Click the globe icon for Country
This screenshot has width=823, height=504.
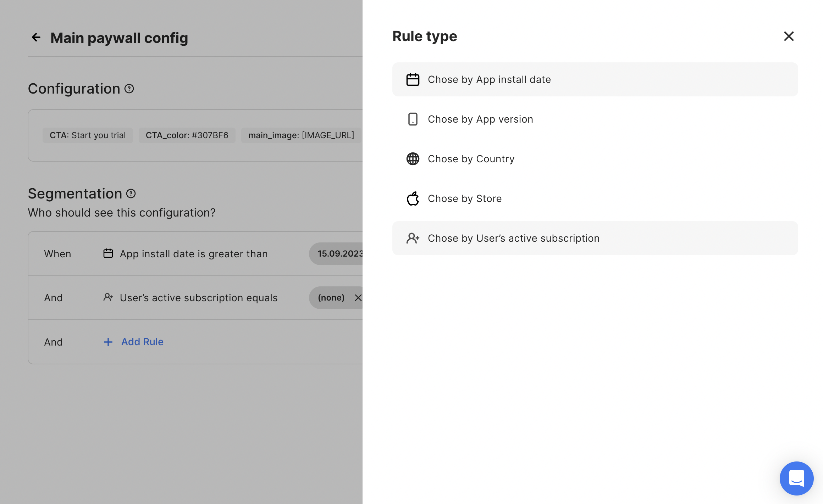(413, 159)
